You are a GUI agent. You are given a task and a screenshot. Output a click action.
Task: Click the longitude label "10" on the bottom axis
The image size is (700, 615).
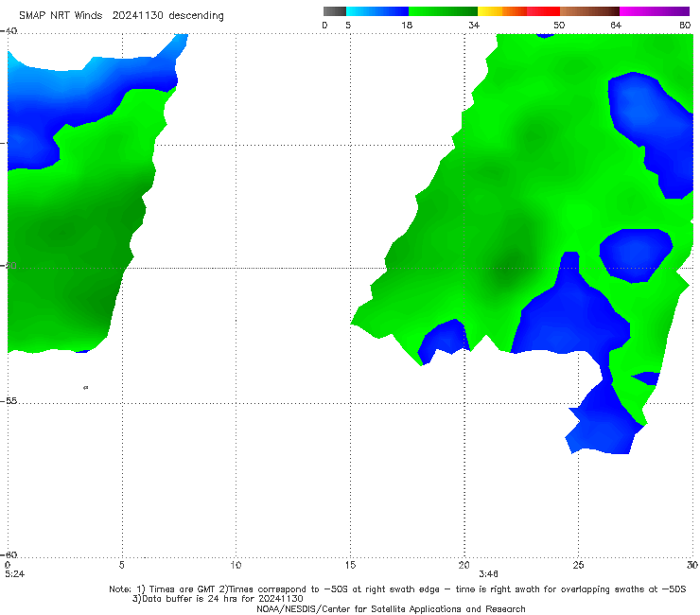click(x=236, y=566)
